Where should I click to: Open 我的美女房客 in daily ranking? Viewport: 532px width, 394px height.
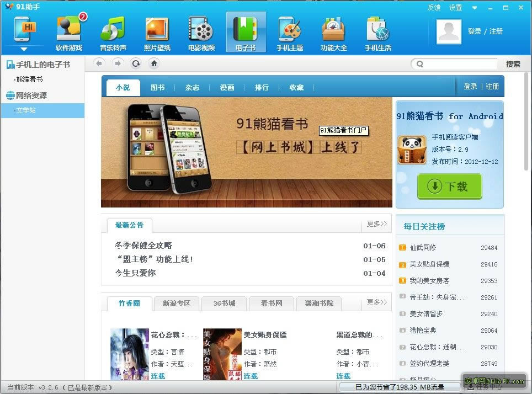429,281
